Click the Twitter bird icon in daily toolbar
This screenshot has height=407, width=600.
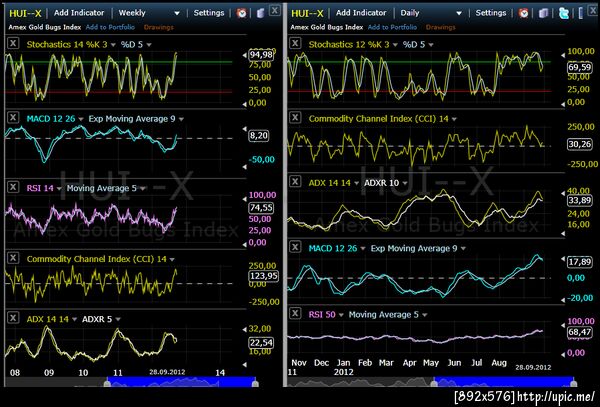tap(563, 13)
